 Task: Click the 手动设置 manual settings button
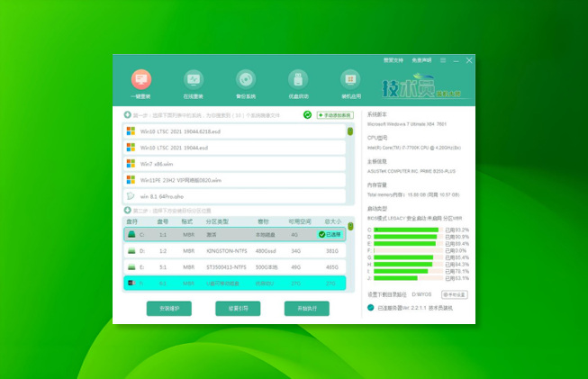point(455,294)
